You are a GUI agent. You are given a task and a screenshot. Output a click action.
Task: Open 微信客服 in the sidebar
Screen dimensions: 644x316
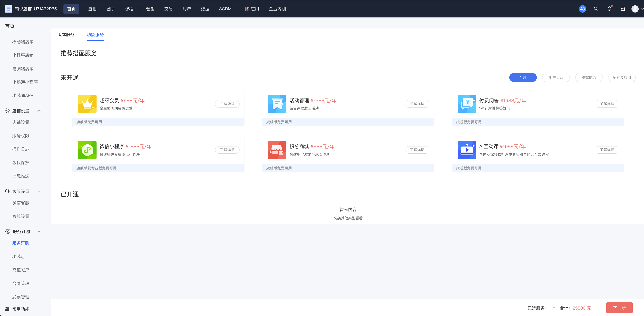tap(21, 203)
